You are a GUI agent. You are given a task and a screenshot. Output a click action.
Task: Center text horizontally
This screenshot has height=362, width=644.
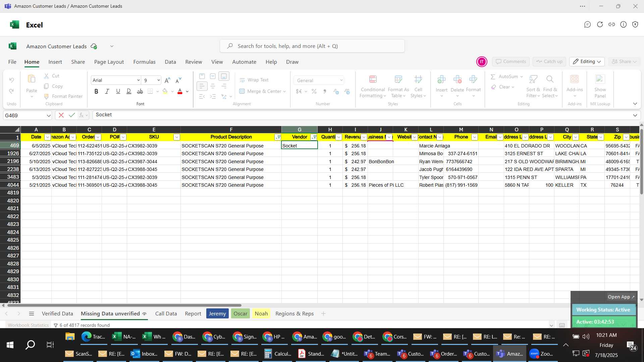click(x=213, y=86)
